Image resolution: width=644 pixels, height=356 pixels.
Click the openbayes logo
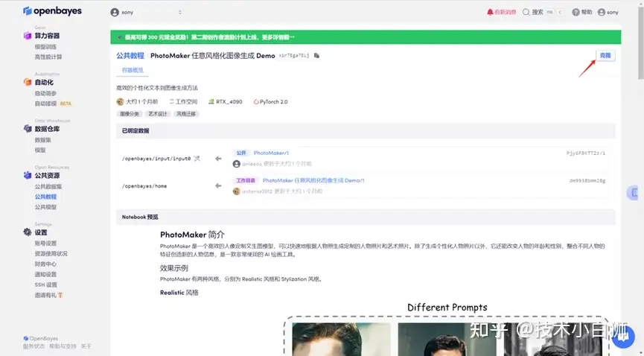[52, 10]
